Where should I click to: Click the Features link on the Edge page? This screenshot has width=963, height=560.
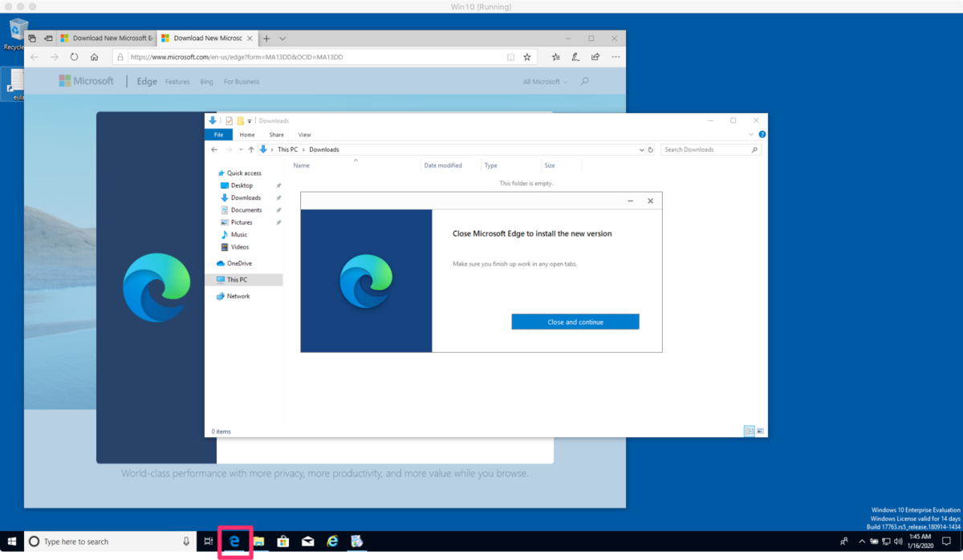click(x=177, y=82)
